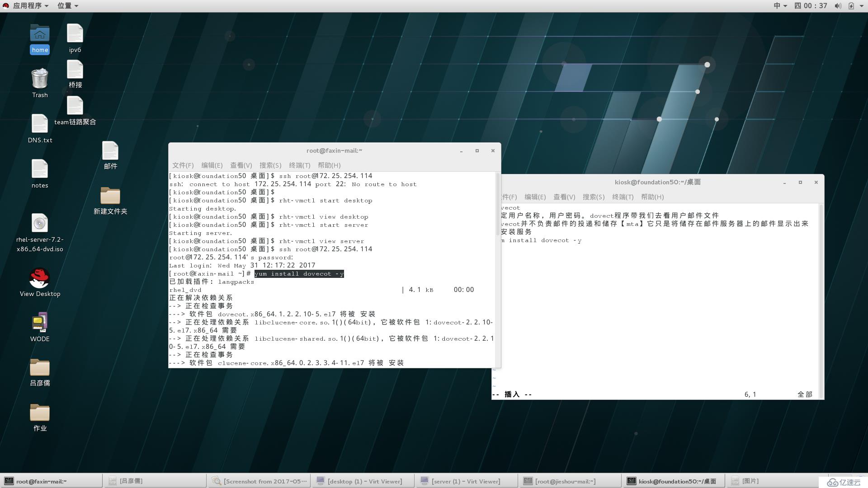Click the 应用程序 menu in top bar
Viewport: 868px width, 488px height.
point(28,5)
